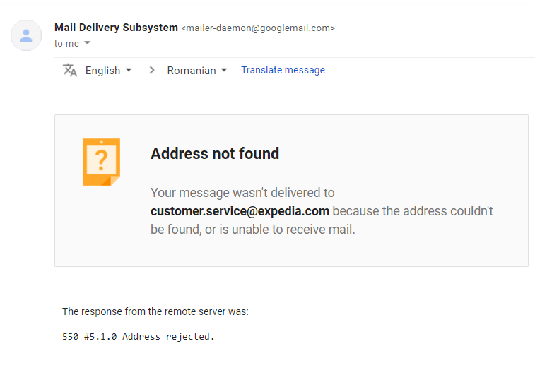Click the small caret right of English
Image resolution: width=535 pixels, height=392 pixels.
(x=129, y=70)
